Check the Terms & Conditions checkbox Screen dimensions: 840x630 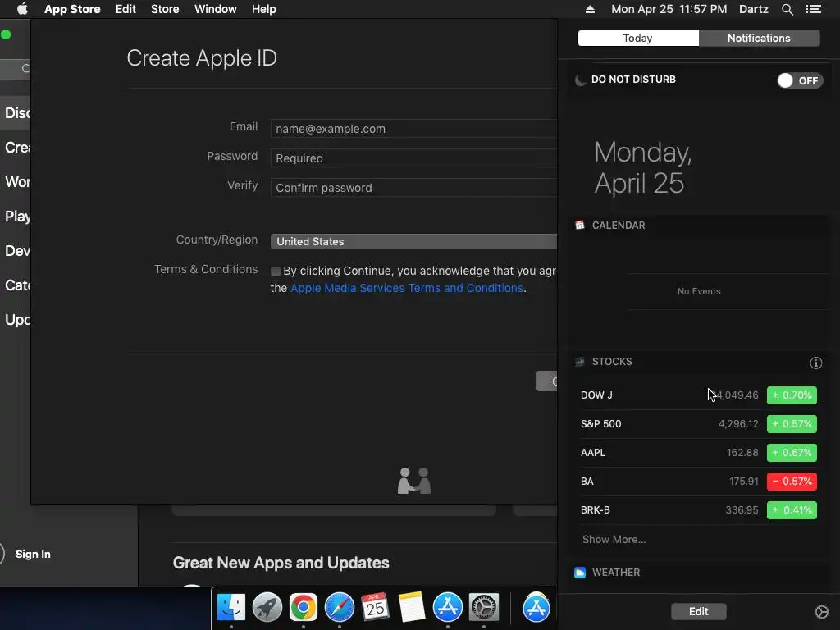tap(276, 272)
